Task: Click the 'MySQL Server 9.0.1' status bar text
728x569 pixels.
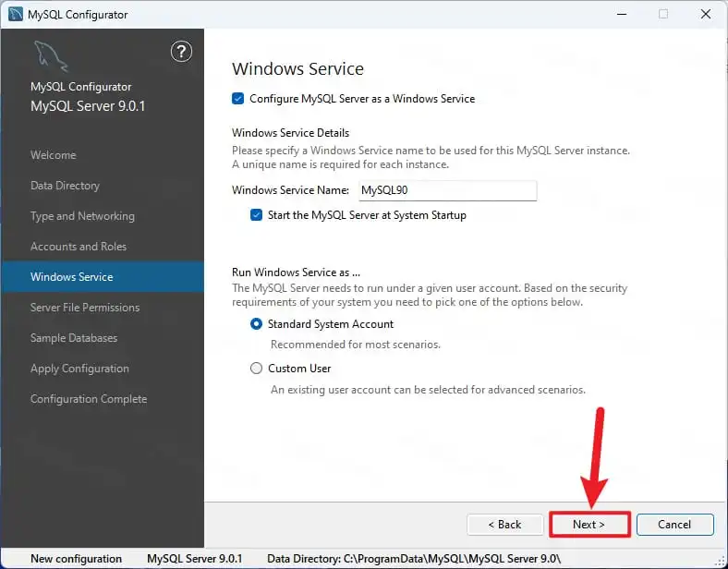Action: click(195, 559)
